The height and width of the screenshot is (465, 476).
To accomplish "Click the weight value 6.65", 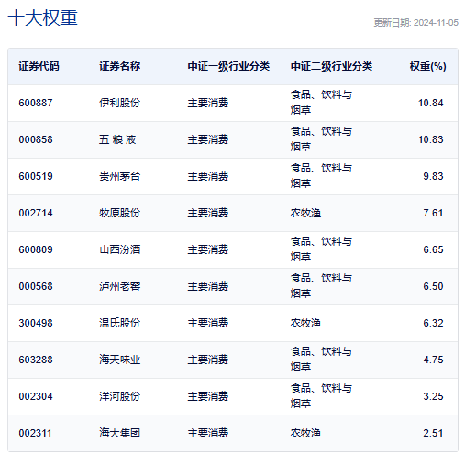I will pos(433,249).
